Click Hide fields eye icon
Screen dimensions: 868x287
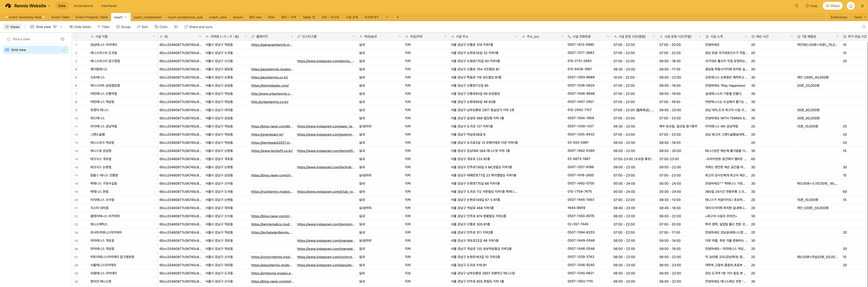pos(71,27)
